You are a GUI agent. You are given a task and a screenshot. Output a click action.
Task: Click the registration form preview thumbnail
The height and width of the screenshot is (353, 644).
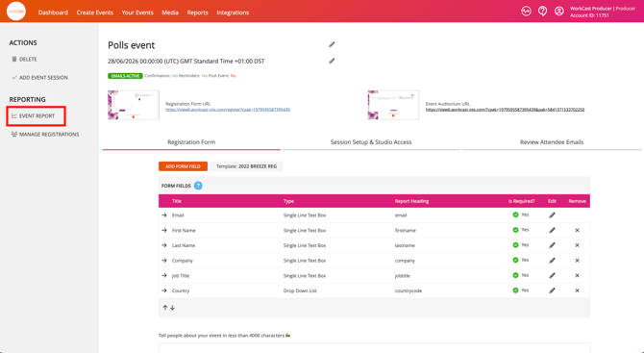tap(134, 105)
